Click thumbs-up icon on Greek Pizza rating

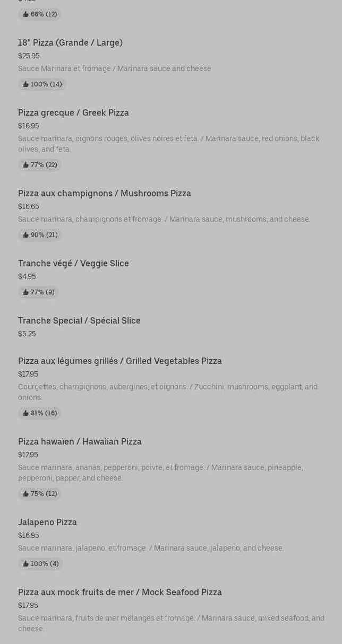pyautogui.click(x=25, y=165)
